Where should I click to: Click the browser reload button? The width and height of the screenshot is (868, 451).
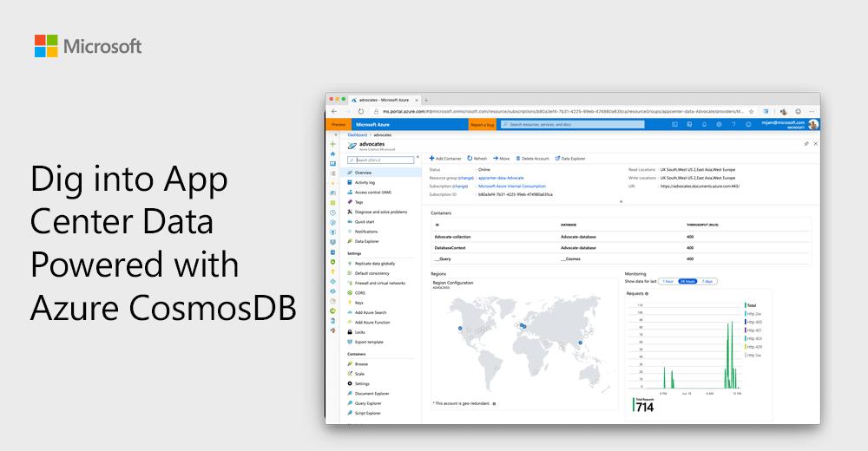point(361,111)
